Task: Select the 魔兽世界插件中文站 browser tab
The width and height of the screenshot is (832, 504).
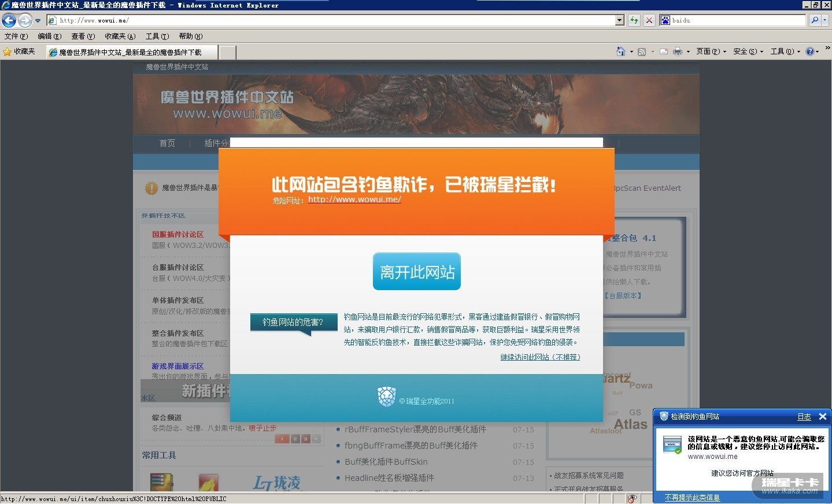Action: coord(132,52)
